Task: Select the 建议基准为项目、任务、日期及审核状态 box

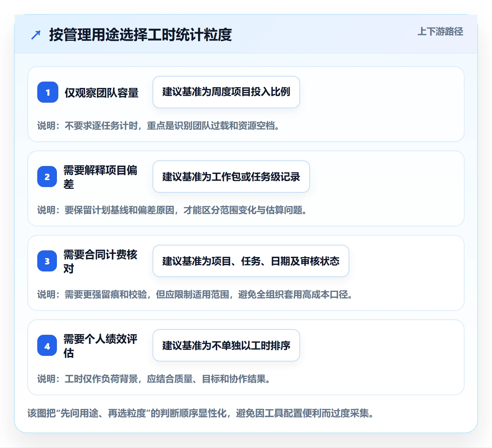Action: [x=251, y=261]
